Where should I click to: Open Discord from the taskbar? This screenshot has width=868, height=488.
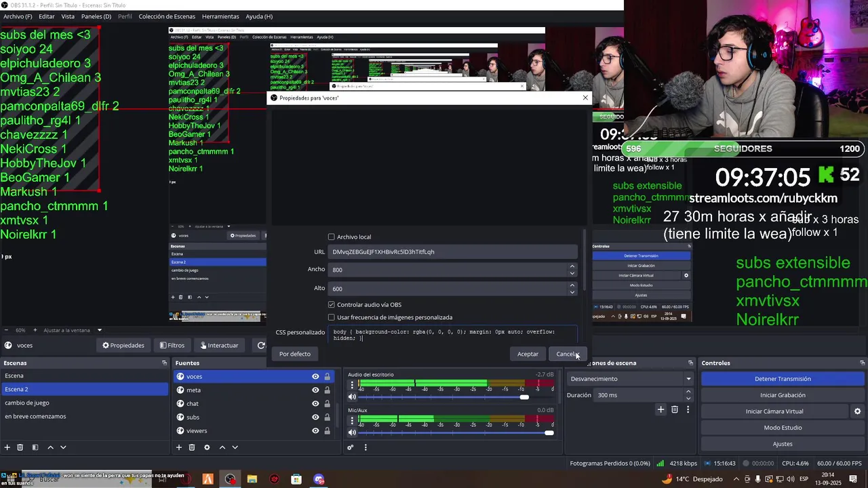click(319, 479)
